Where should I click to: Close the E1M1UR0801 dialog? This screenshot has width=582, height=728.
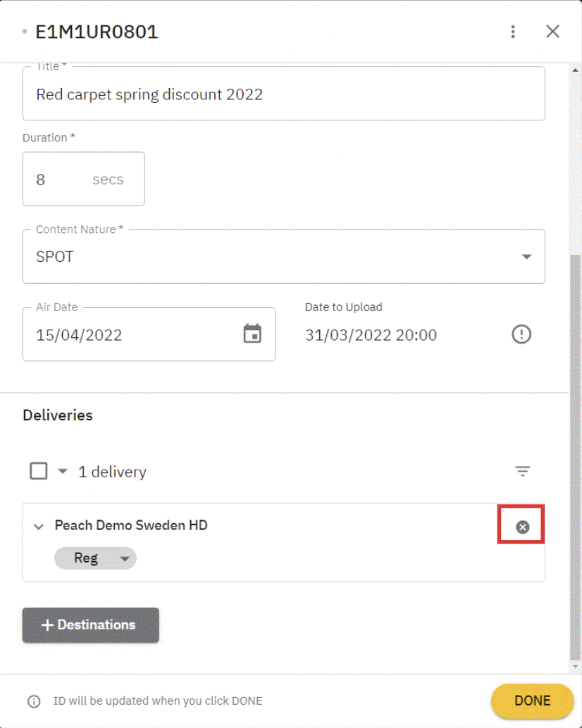click(553, 32)
